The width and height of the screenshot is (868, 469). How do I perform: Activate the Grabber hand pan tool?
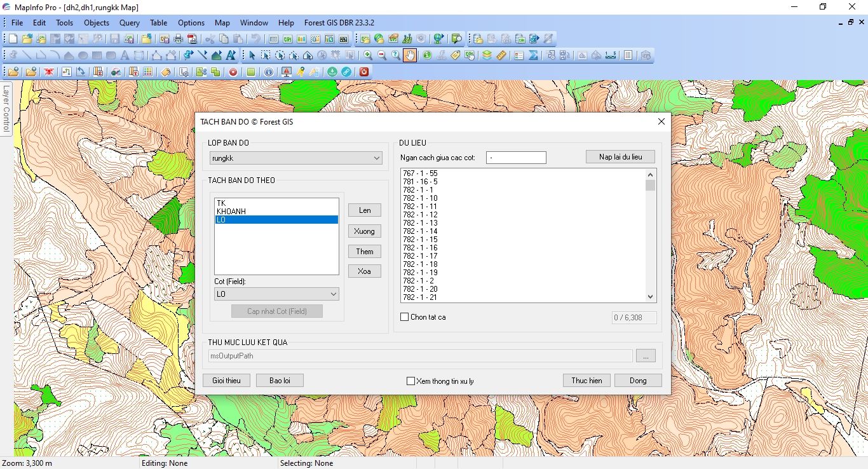pos(410,55)
